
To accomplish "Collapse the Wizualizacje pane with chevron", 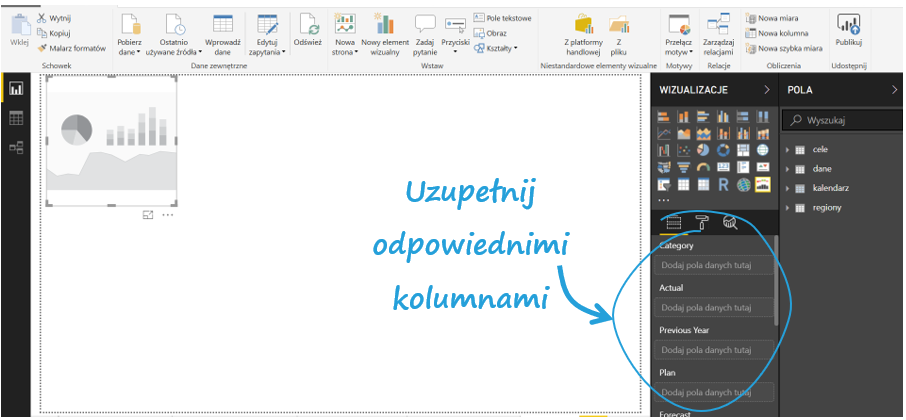I will [766, 90].
